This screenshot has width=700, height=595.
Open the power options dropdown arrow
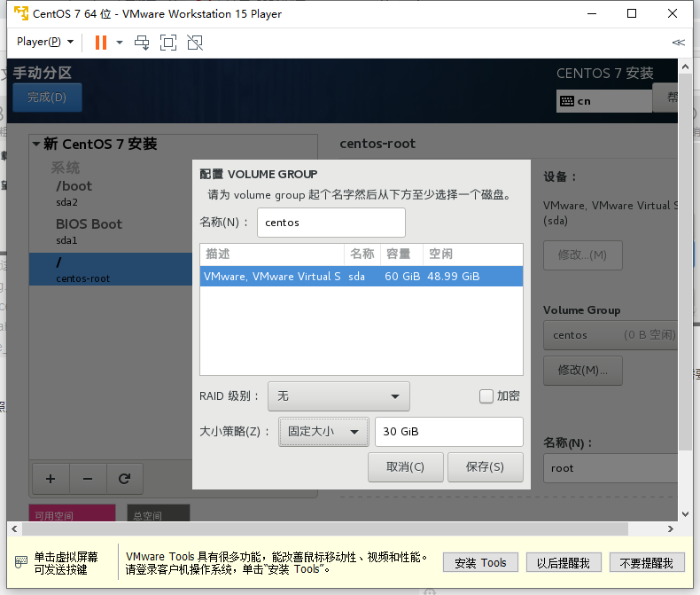120,43
